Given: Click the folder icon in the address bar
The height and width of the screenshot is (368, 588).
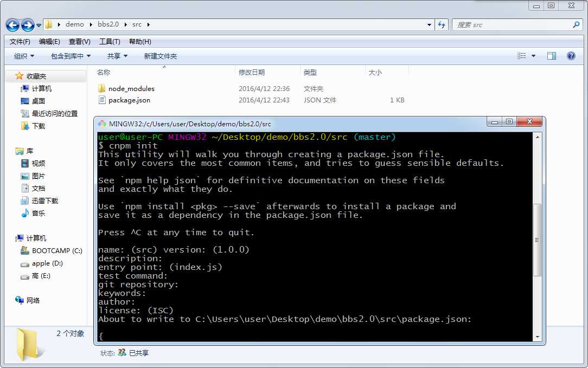Looking at the screenshot, I should (x=49, y=25).
